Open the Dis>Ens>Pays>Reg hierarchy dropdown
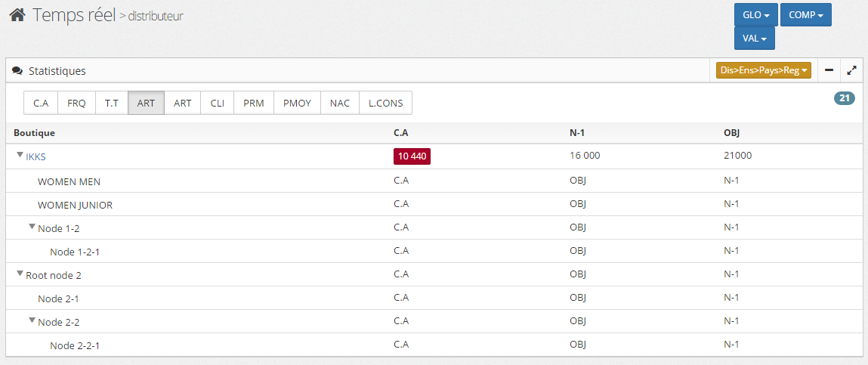 coord(763,70)
